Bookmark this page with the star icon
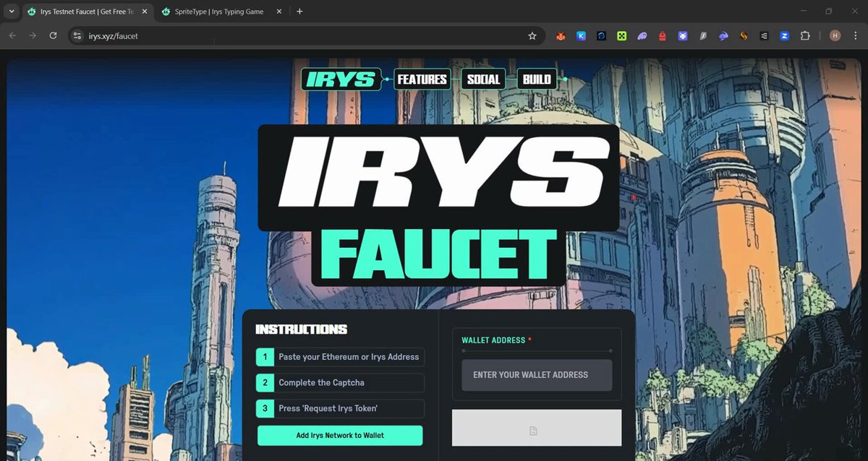This screenshot has width=868, height=461. point(532,35)
